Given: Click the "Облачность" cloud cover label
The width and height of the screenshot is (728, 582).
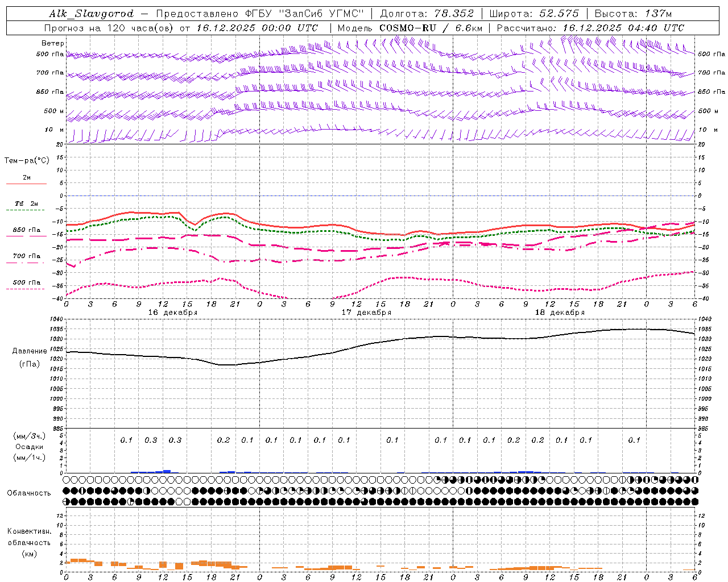Looking at the screenshot, I should tap(29, 493).
